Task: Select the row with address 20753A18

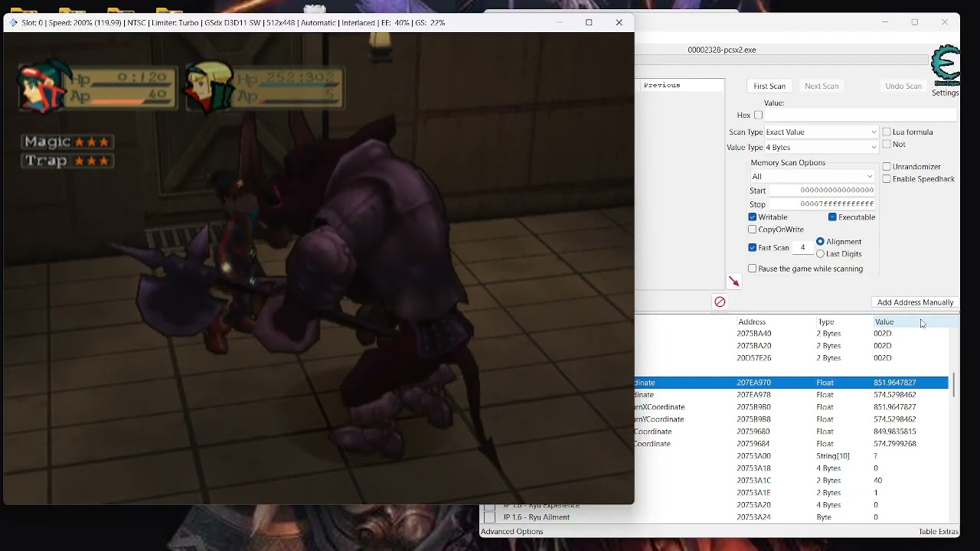Action: [792, 468]
